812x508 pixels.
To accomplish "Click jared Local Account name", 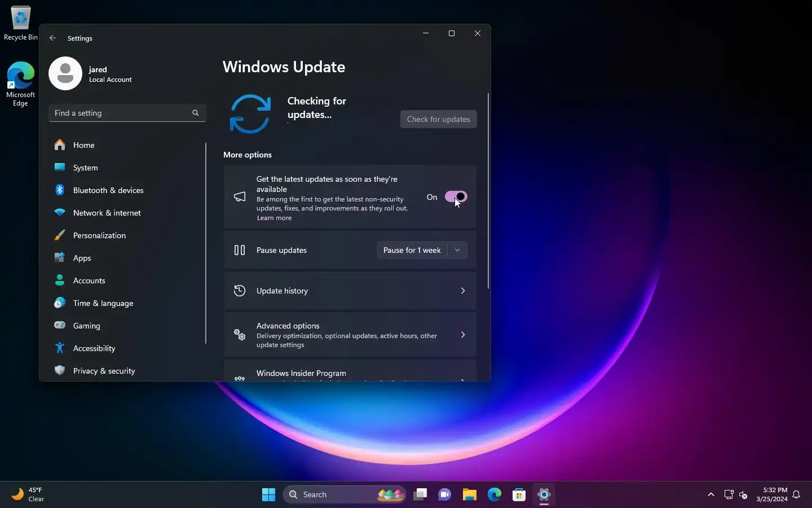I will point(111,75).
